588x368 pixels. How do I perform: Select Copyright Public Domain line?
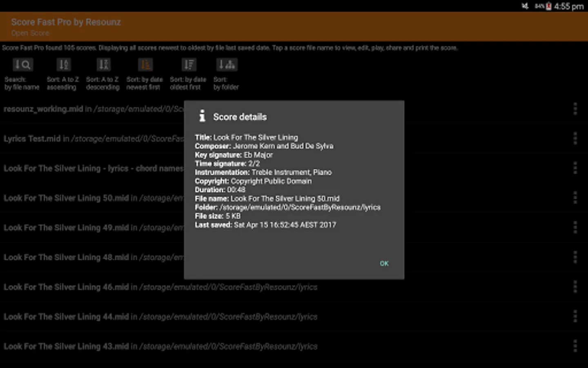pyautogui.click(x=253, y=181)
